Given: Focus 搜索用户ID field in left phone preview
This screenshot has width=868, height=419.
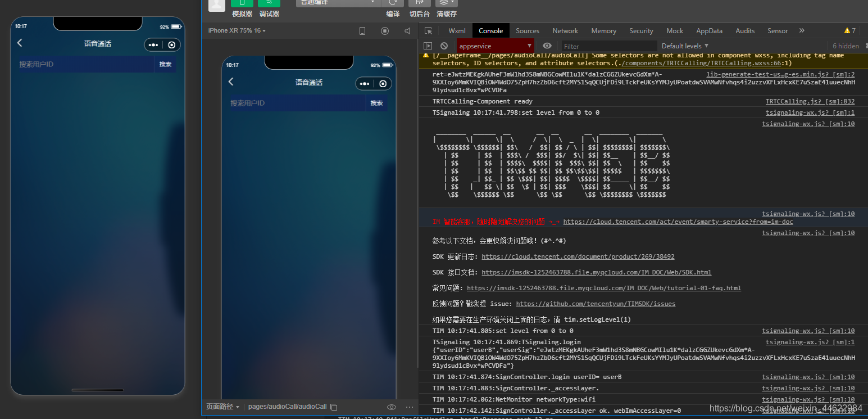Looking at the screenshot, I should tap(87, 64).
